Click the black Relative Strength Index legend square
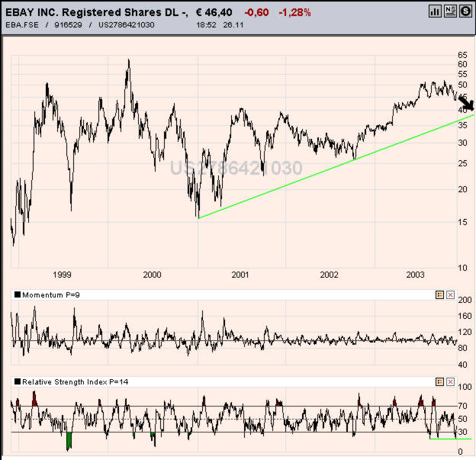Image resolution: width=476 pixels, height=460 pixels. [x=18, y=381]
